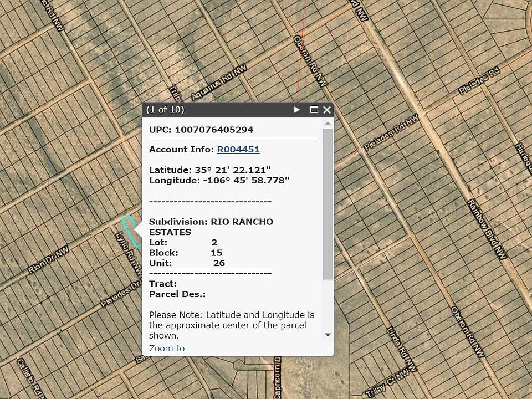Select the highlighted cyan parcel outline
The height and width of the screenshot is (399, 532).
point(131,232)
